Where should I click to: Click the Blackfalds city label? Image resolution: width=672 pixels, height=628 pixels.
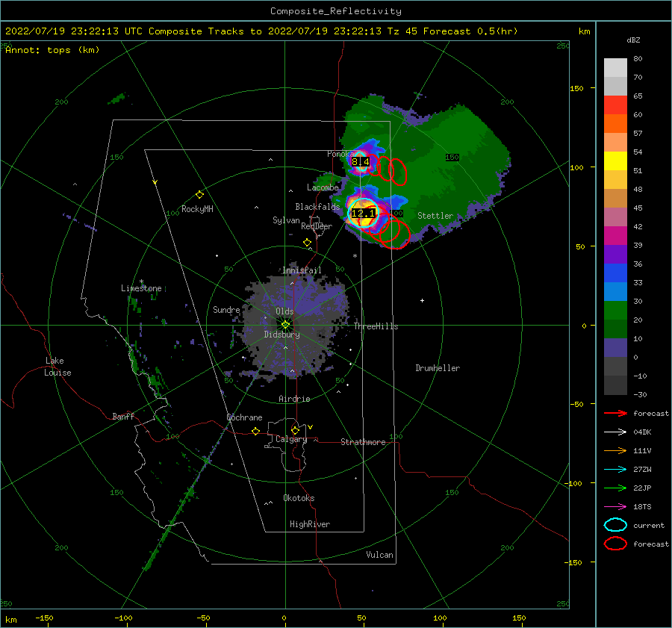tap(317, 207)
